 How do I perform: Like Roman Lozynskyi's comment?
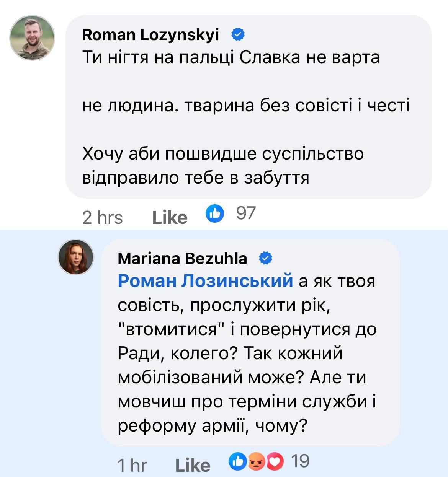click(170, 218)
